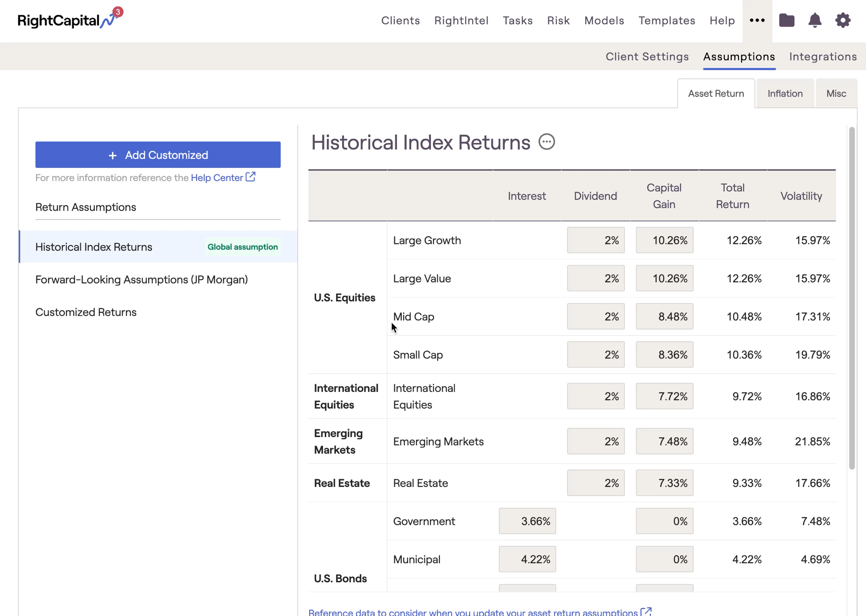
Task: Click external link icon after reference data text
Action: pyautogui.click(x=646, y=611)
